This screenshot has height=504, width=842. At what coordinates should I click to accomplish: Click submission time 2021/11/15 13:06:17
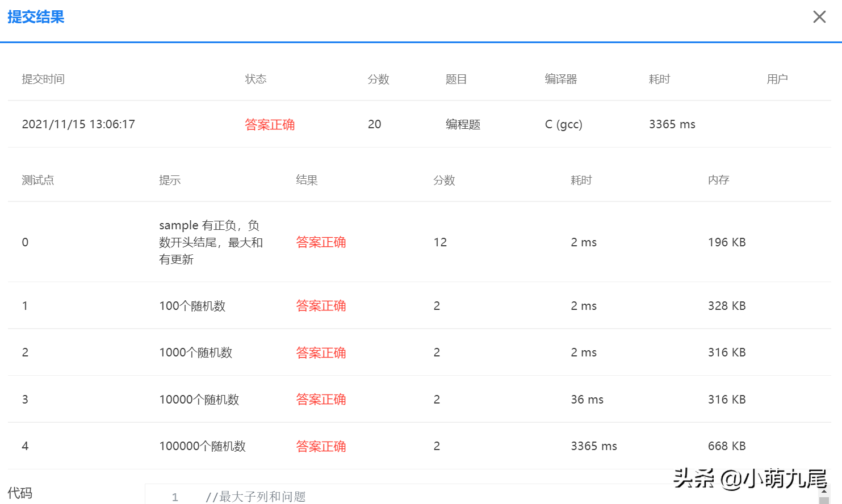point(78,124)
